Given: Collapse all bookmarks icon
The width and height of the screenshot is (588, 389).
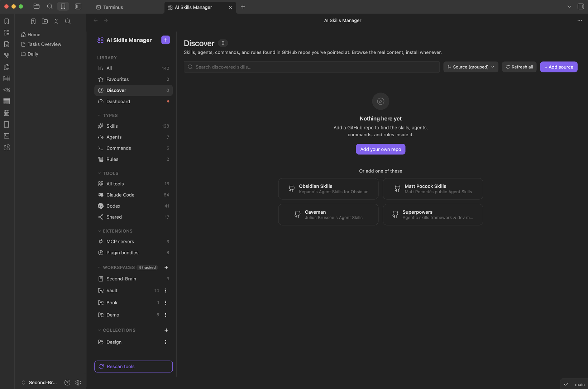Looking at the screenshot, I should click(x=56, y=21).
